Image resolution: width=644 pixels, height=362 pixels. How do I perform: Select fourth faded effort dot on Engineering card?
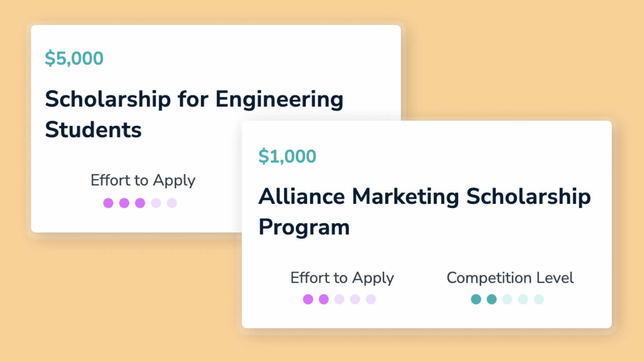point(156,203)
